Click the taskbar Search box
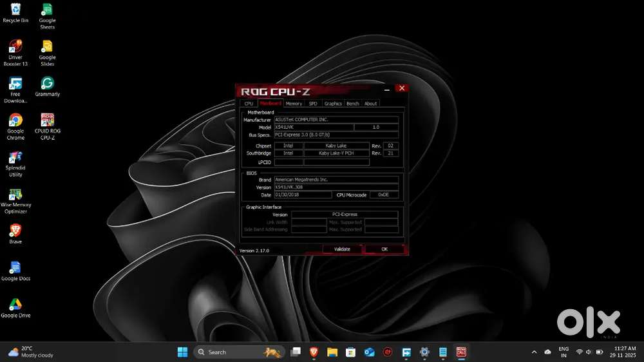644x362 pixels. point(230,352)
